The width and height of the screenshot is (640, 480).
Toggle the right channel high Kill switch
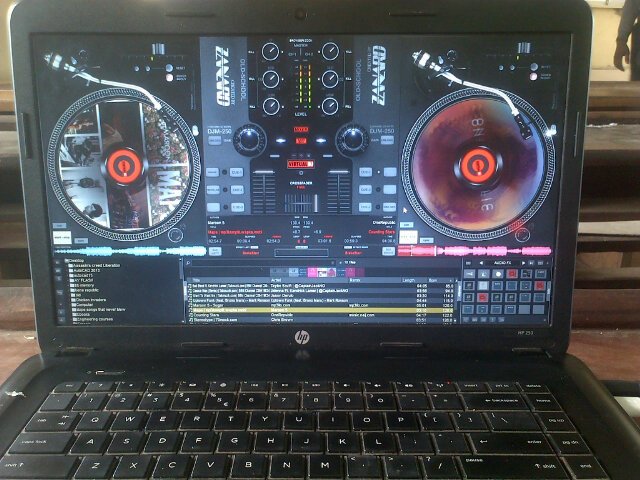(349, 52)
